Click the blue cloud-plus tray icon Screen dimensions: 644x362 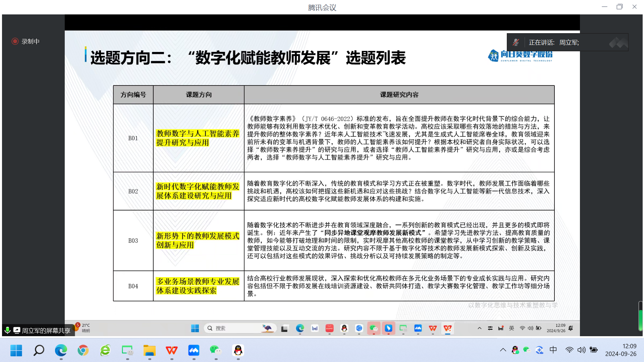click(539, 350)
